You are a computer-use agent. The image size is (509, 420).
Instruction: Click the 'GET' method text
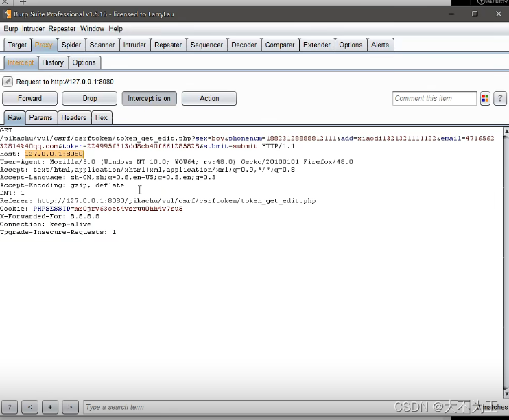6,130
